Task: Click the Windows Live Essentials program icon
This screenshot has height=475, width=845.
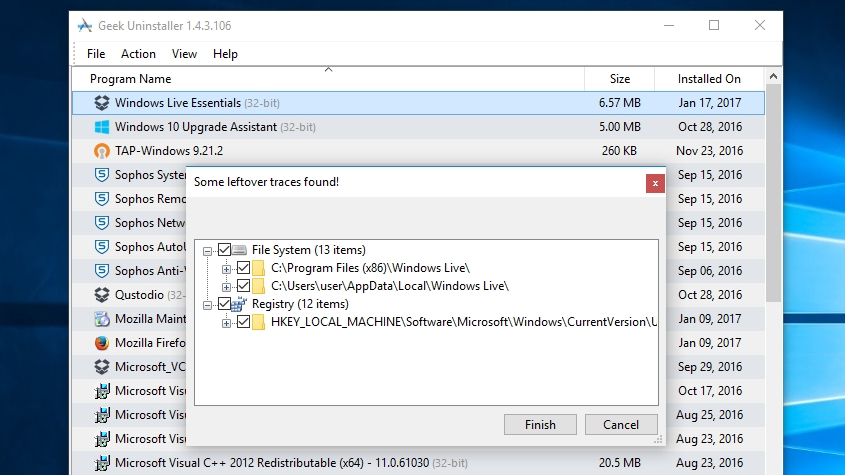Action: (x=101, y=102)
